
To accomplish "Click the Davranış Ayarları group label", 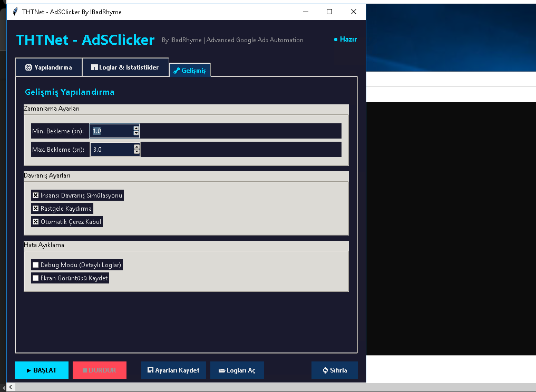I will (x=47, y=175).
